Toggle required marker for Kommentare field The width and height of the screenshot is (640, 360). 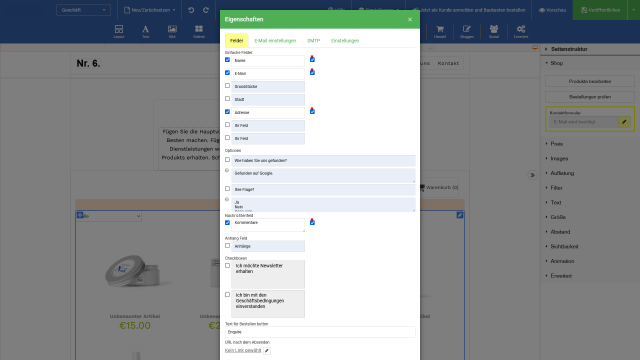(312, 222)
